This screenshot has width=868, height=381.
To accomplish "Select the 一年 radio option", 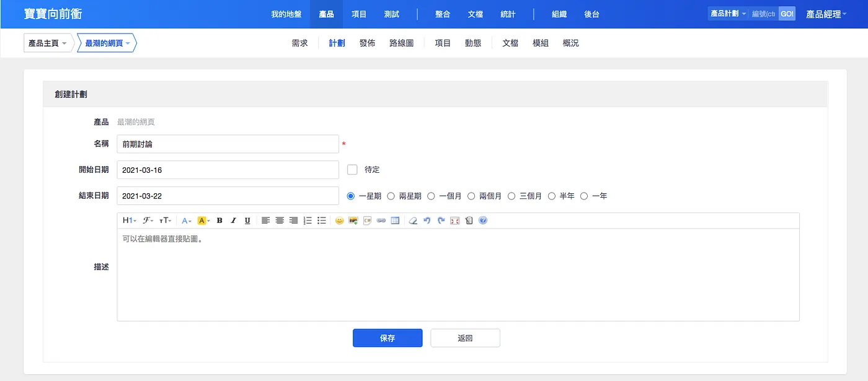I will click(x=584, y=196).
